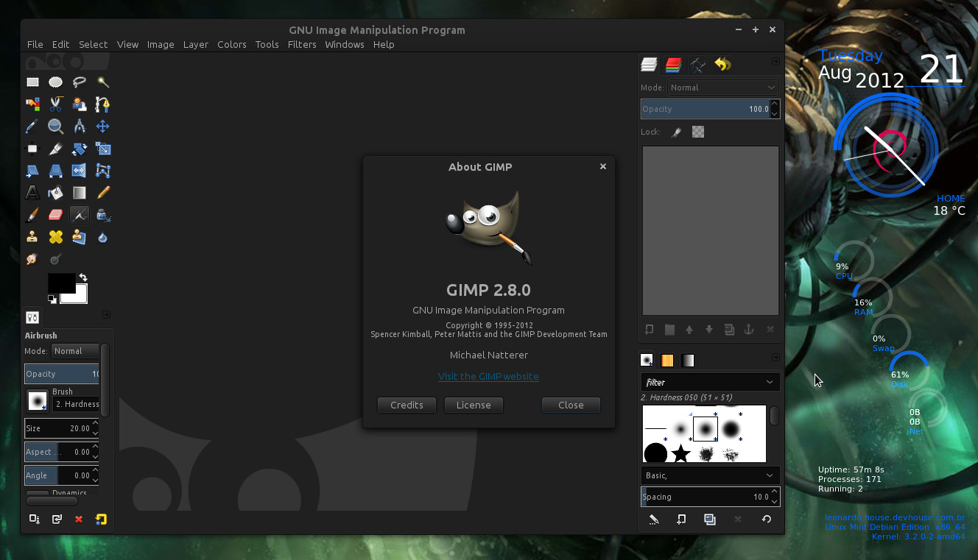Expand the brushes filter tag dropdown
This screenshot has height=560, width=978.
coord(710,383)
